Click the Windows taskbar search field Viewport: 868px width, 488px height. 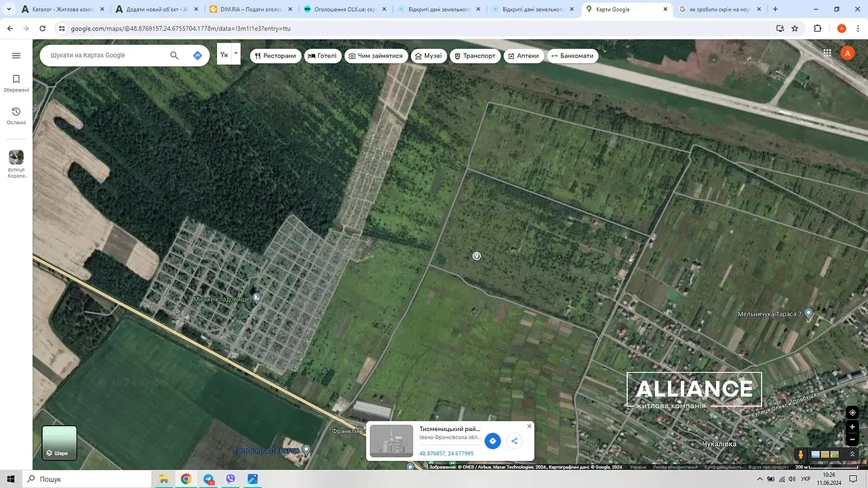pyautogui.click(x=88, y=479)
